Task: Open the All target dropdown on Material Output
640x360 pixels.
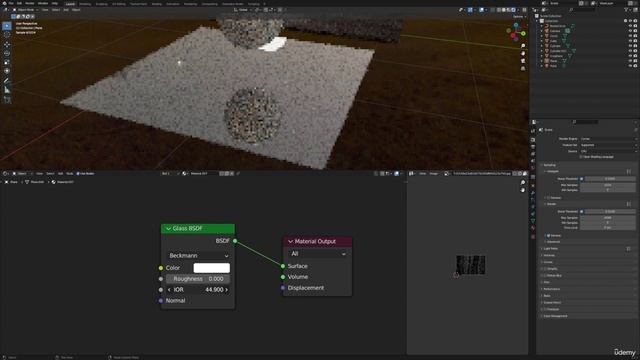Action: tap(318, 254)
